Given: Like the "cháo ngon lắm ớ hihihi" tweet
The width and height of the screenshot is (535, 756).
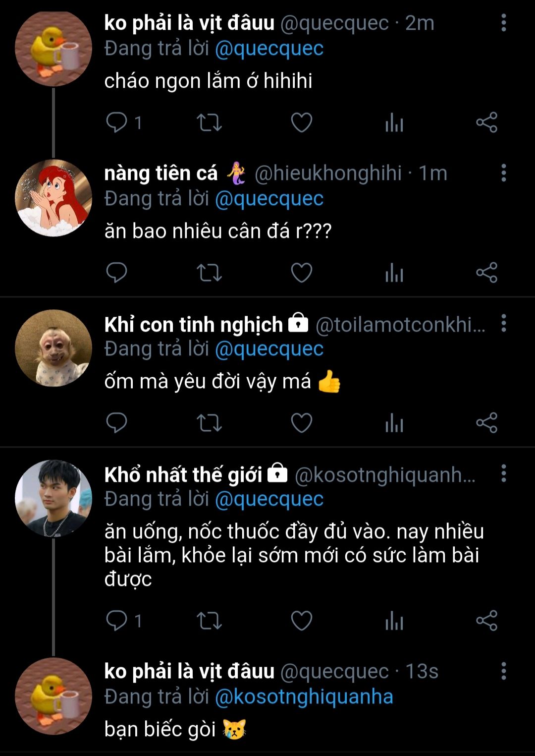Looking at the screenshot, I should click(301, 122).
